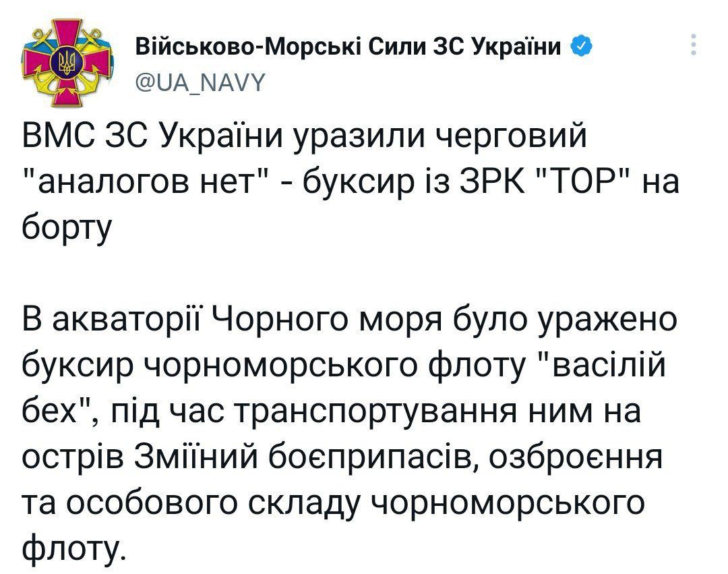Open the tweet's three-dot more options menu
Image resolution: width=728 pixels, height=574 pixels.
tap(695, 45)
